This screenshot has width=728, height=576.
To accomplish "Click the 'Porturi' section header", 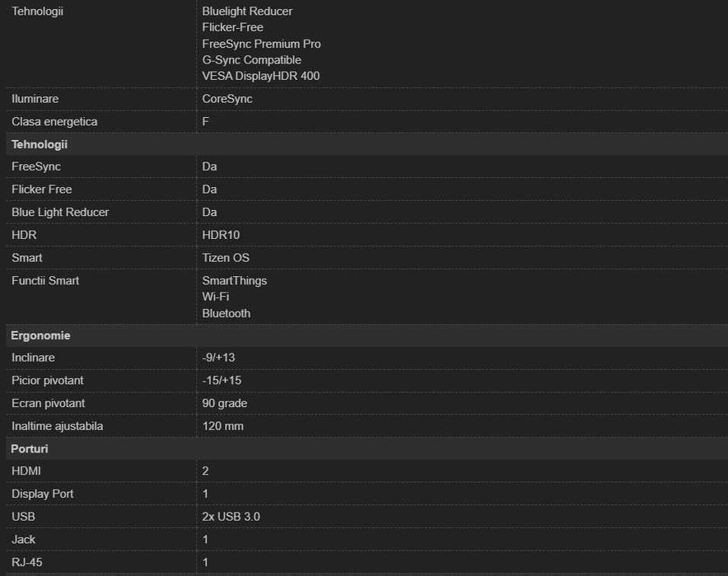I will 30,449.
